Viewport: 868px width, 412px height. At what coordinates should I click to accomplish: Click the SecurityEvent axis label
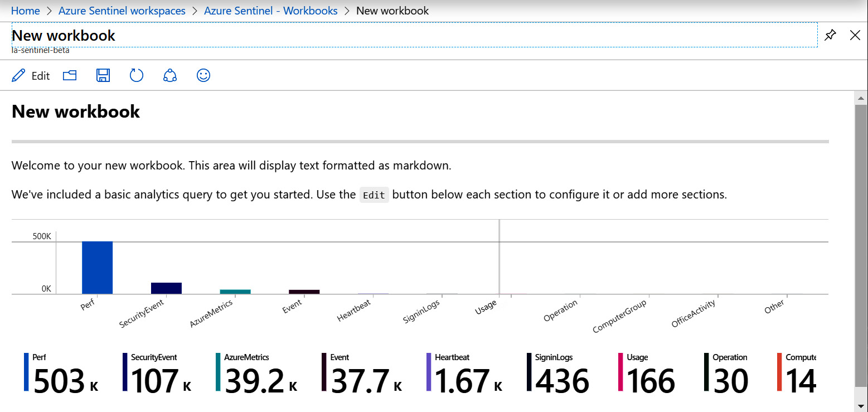pos(142,314)
